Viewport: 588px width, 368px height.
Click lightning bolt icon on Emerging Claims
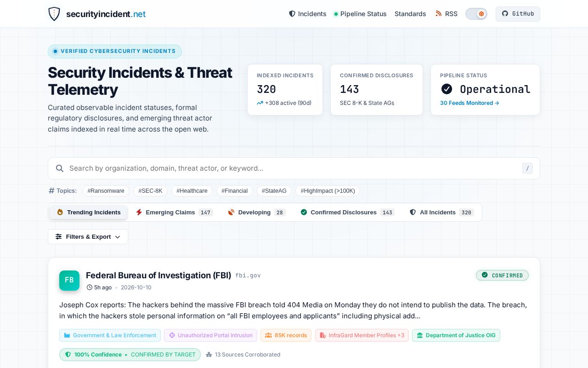point(139,212)
